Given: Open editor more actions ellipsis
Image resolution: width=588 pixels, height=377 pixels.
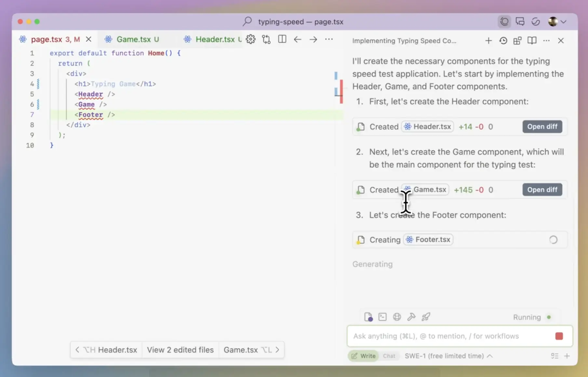Looking at the screenshot, I should 329,39.
